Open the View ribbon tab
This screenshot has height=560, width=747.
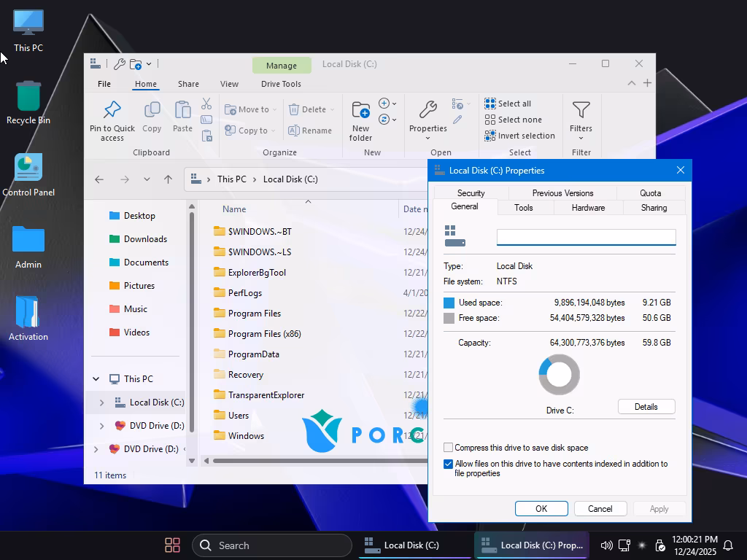click(229, 84)
